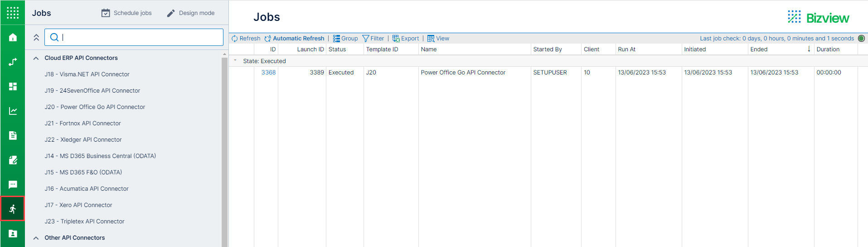Sort by Template ID column header

pyautogui.click(x=391, y=49)
